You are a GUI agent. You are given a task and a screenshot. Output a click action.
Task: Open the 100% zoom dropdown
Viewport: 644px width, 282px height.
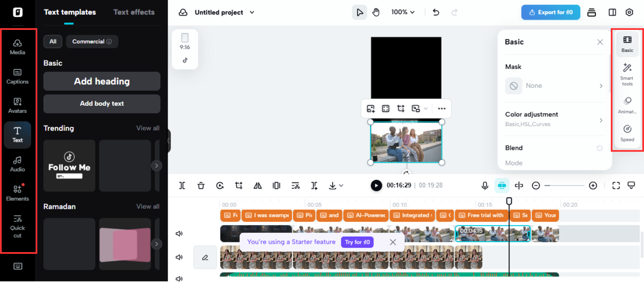[x=403, y=12]
